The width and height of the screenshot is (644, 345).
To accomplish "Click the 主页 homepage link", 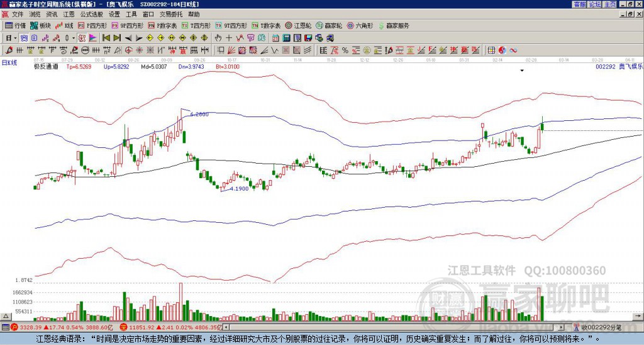I will tap(610, 4).
